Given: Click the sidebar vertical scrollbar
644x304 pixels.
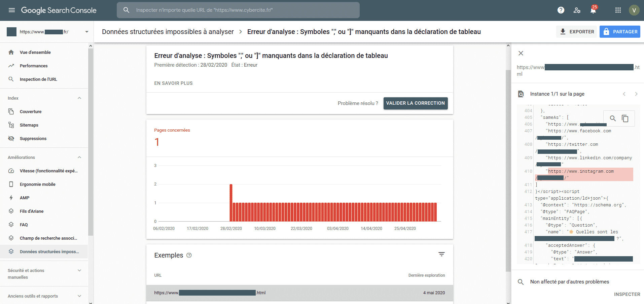Looking at the screenshot, I should 91,141.
